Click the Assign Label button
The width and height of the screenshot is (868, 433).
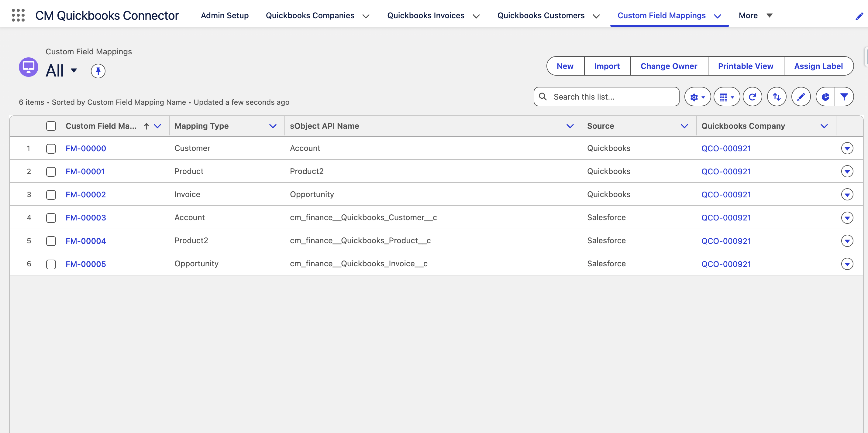(x=818, y=66)
